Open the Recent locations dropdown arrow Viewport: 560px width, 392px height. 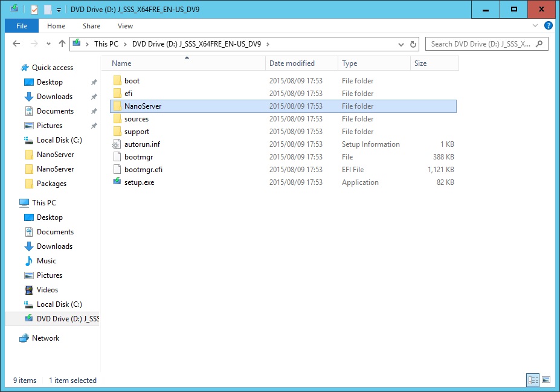pyautogui.click(x=48, y=44)
